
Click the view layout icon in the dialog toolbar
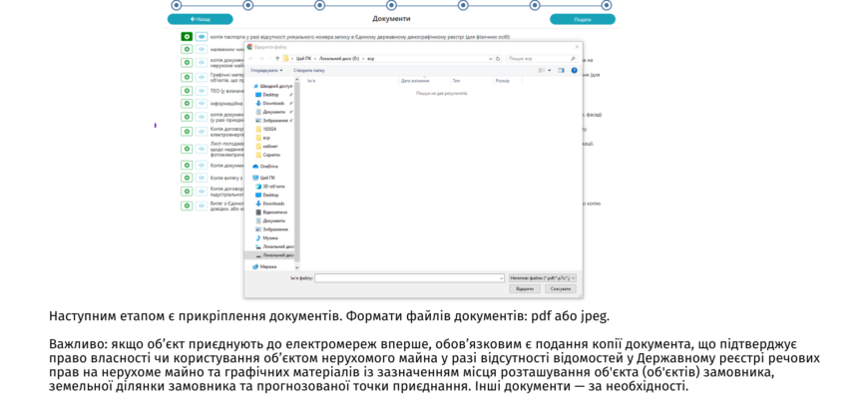(542, 70)
